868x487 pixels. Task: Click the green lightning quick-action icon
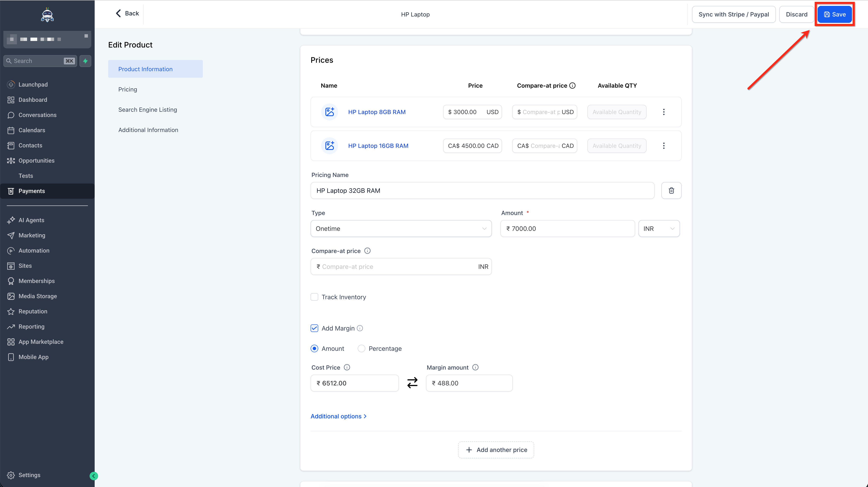(85, 61)
